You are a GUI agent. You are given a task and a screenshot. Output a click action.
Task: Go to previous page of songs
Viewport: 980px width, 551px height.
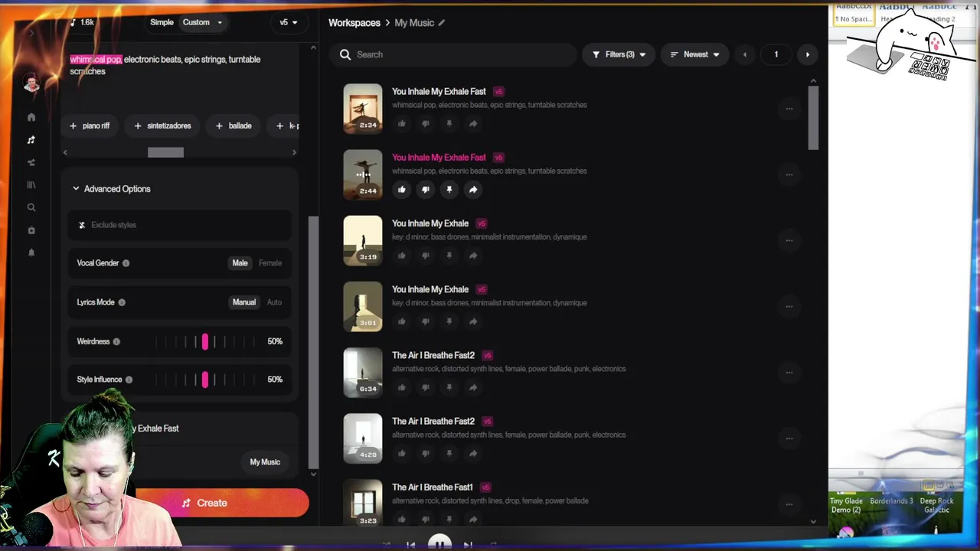click(x=745, y=54)
